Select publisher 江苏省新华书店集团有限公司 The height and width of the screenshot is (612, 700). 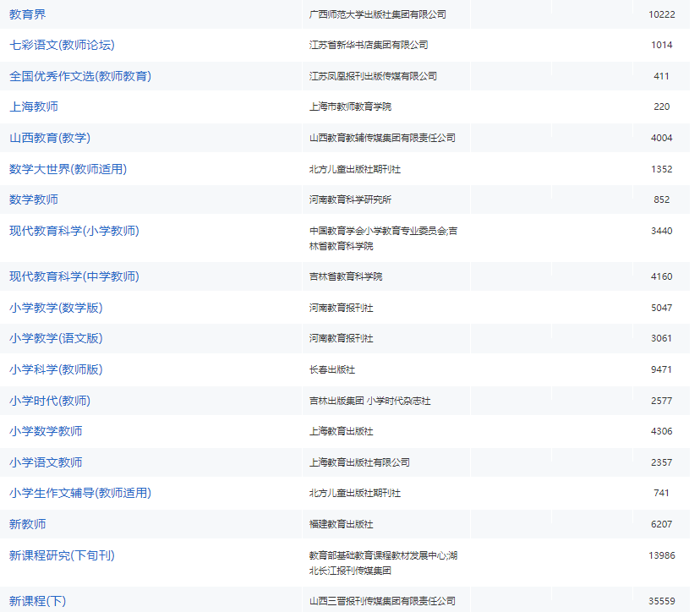369,45
